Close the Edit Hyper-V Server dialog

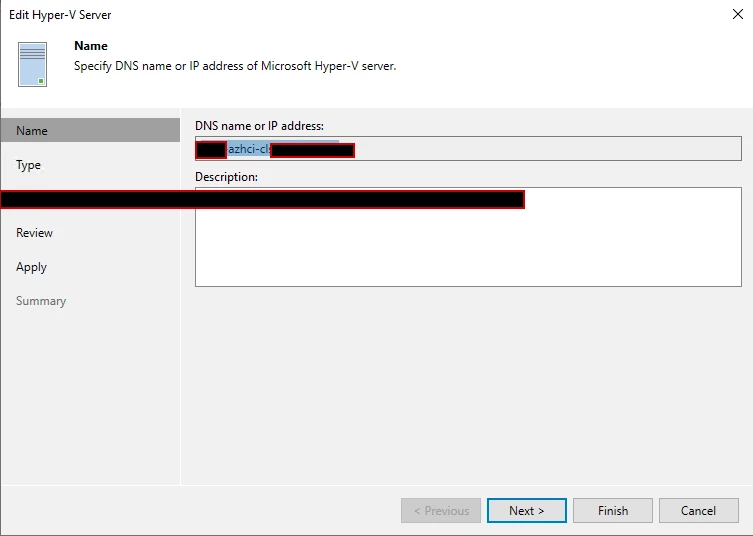pos(738,14)
